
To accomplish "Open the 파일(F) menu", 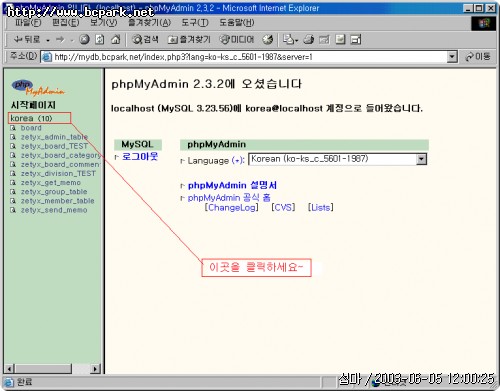I will 28,23.
